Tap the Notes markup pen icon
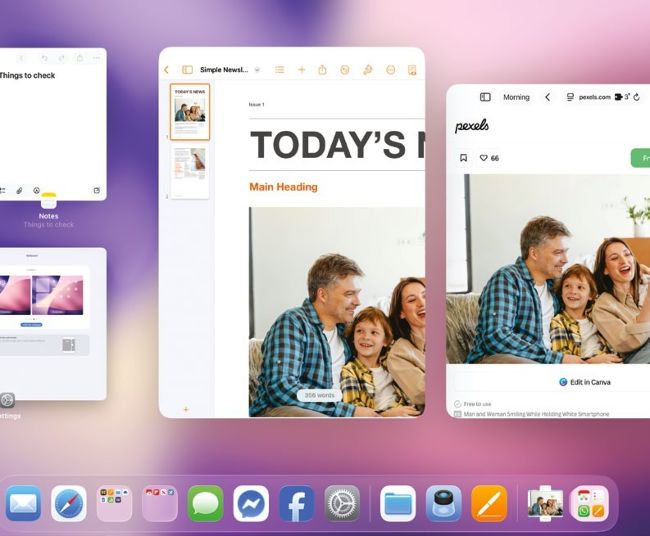 click(x=36, y=191)
